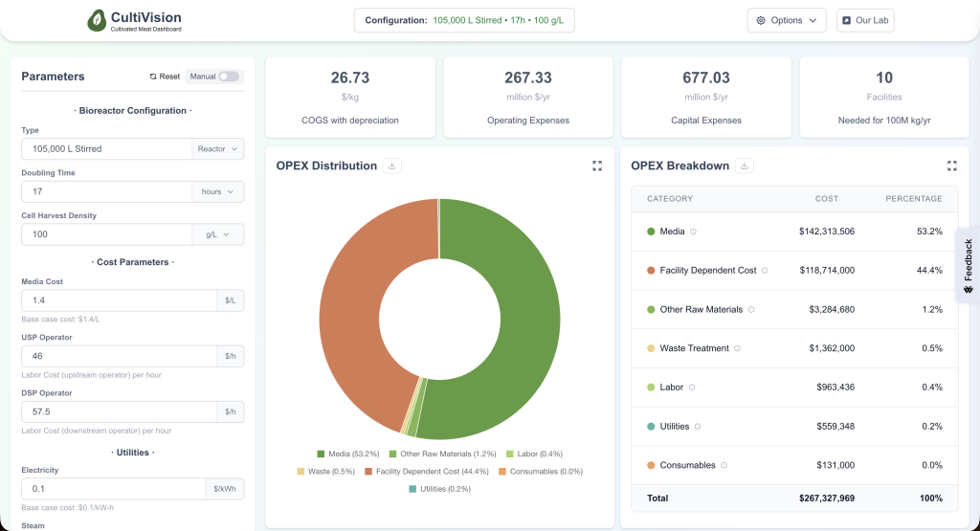
Task: Click the Media Cost input field
Action: point(119,300)
